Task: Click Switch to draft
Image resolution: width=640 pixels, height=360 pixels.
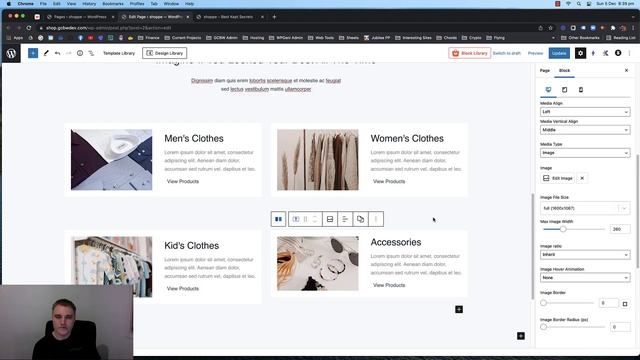Action: [507, 53]
